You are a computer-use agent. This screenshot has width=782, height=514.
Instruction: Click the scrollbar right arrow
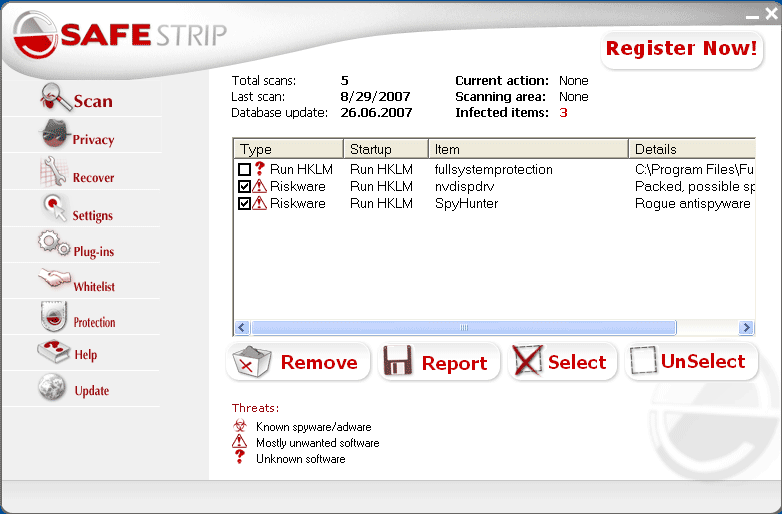click(746, 328)
